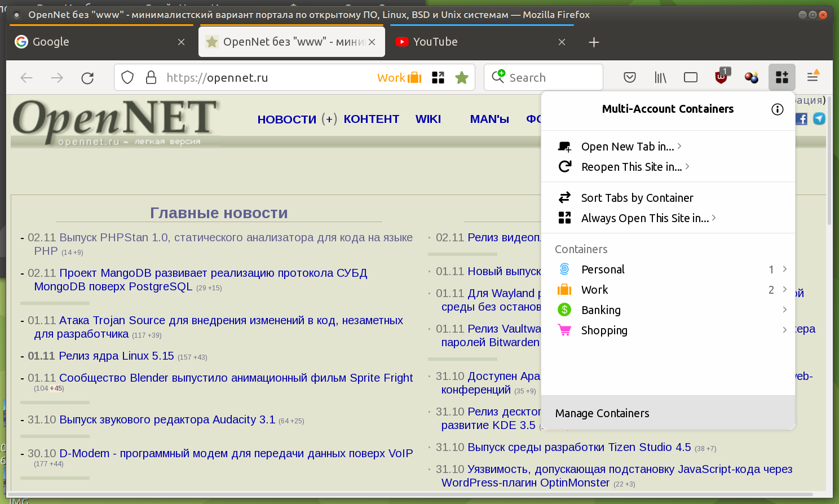Screen dimensions: 839x504
Task: Click the sidebar view icon
Action: pos(691,77)
